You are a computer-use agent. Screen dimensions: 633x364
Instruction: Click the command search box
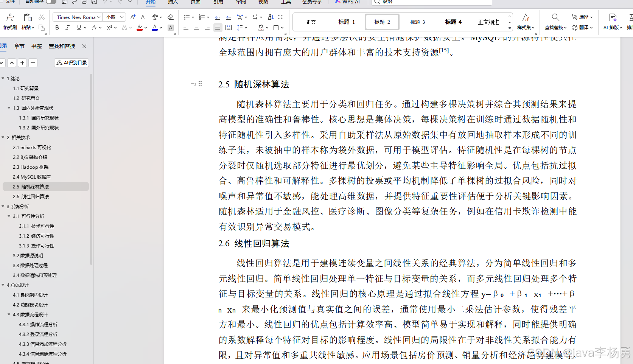tap(432, 2)
